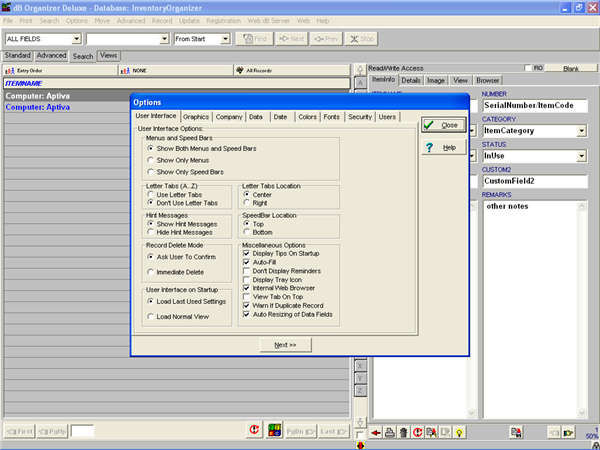The image size is (600, 450).
Task: Click the pointing hand next-record icon
Action: point(568,433)
